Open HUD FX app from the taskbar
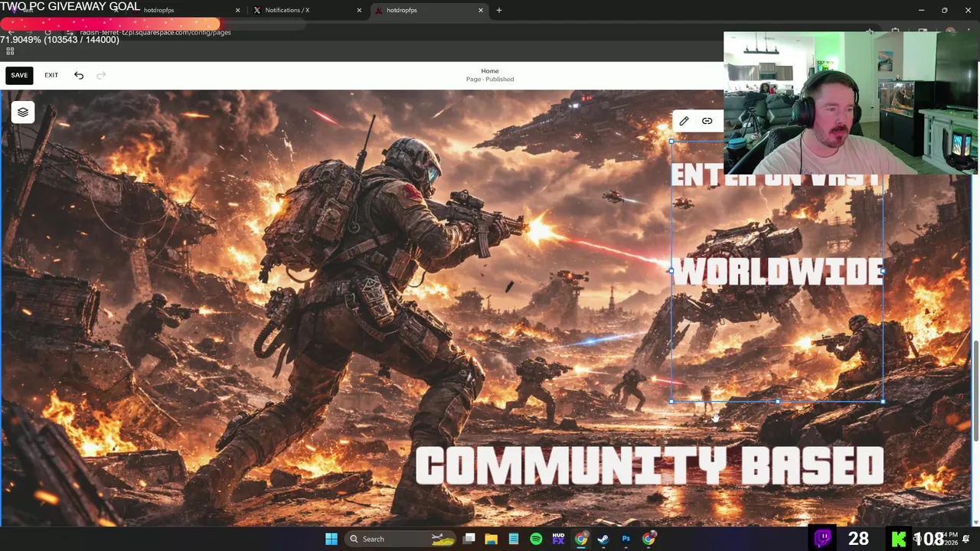 (558, 539)
